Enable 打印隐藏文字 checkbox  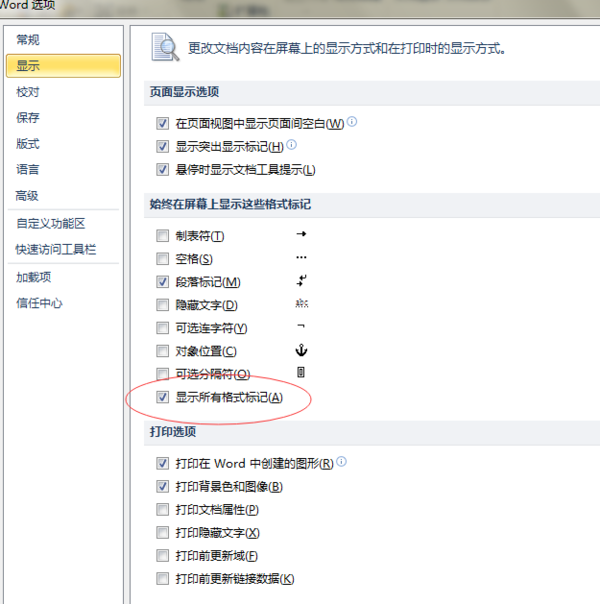(x=163, y=532)
